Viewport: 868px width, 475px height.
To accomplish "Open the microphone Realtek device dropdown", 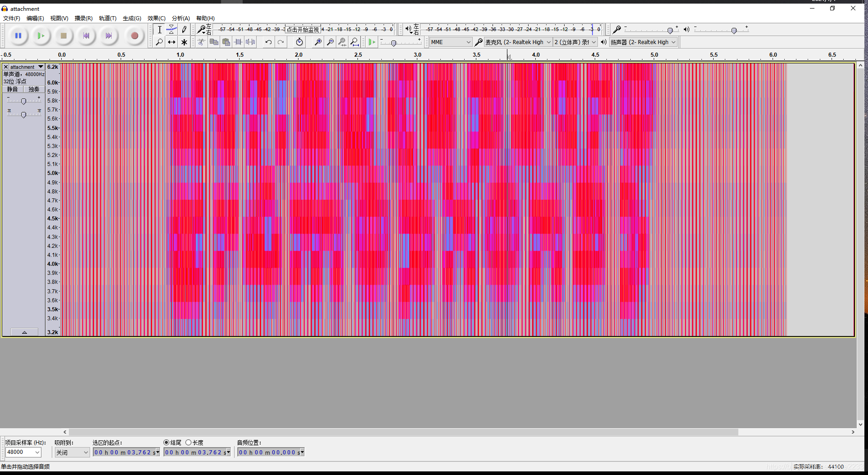I will click(x=518, y=42).
